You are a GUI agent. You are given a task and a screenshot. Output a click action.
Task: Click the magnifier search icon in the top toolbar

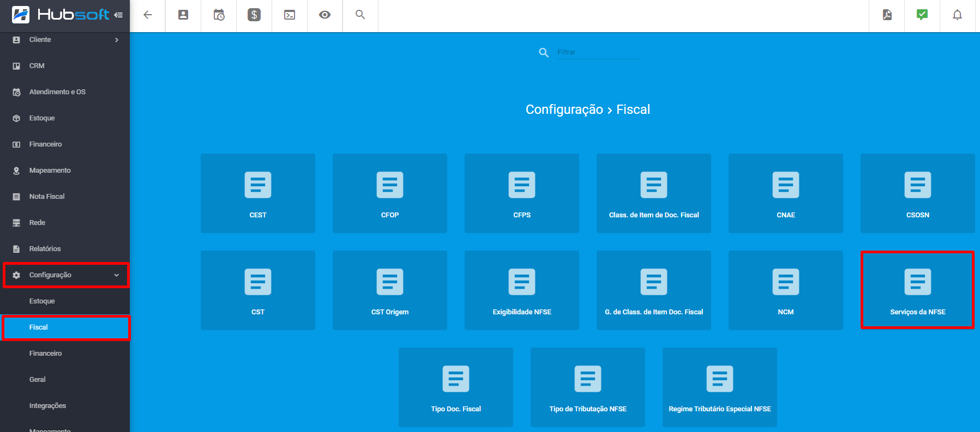tap(360, 15)
